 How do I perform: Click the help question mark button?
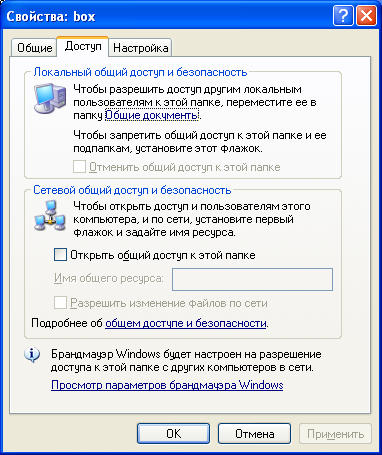click(x=343, y=16)
